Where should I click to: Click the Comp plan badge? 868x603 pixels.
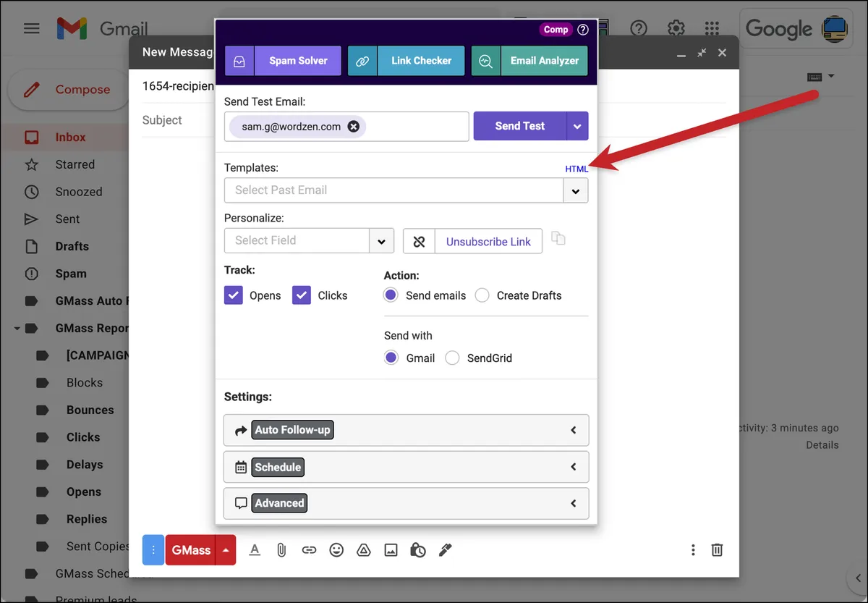click(556, 30)
